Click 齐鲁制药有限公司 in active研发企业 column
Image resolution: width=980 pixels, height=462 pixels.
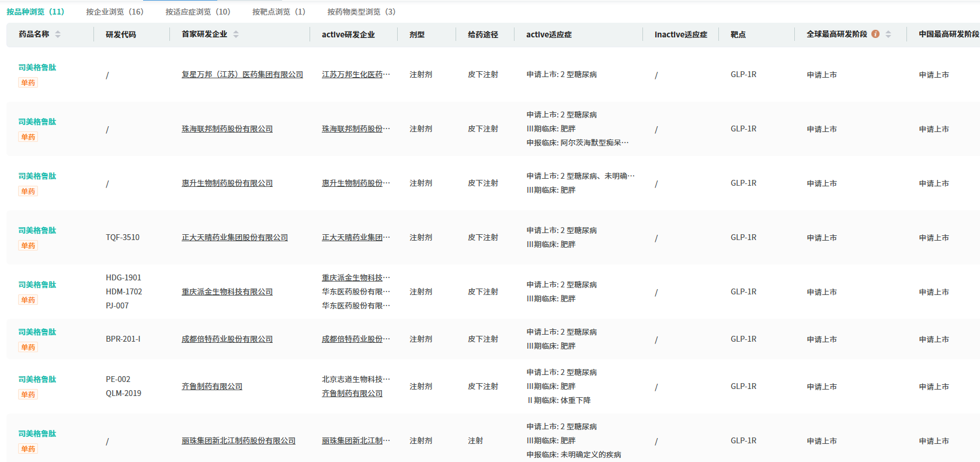[x=352, y=394]
